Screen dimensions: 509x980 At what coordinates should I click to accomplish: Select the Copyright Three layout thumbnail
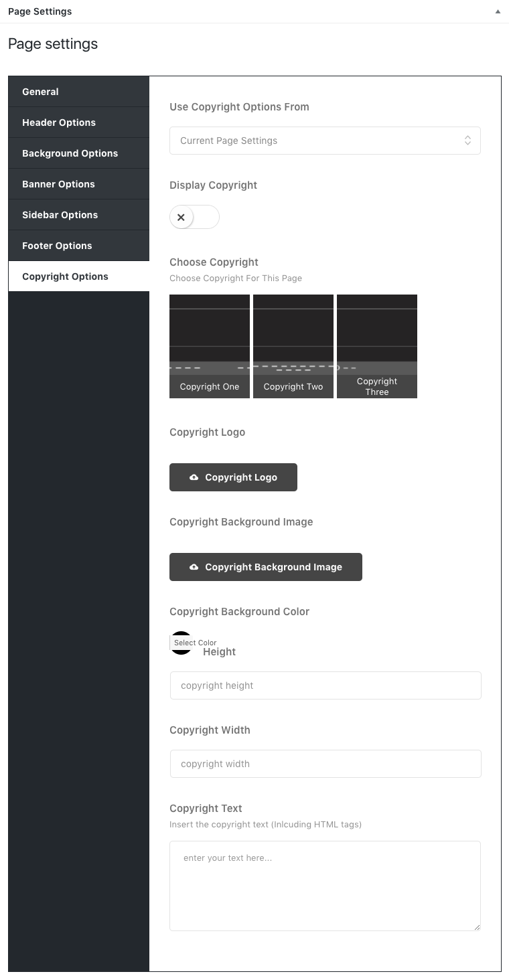377,346
